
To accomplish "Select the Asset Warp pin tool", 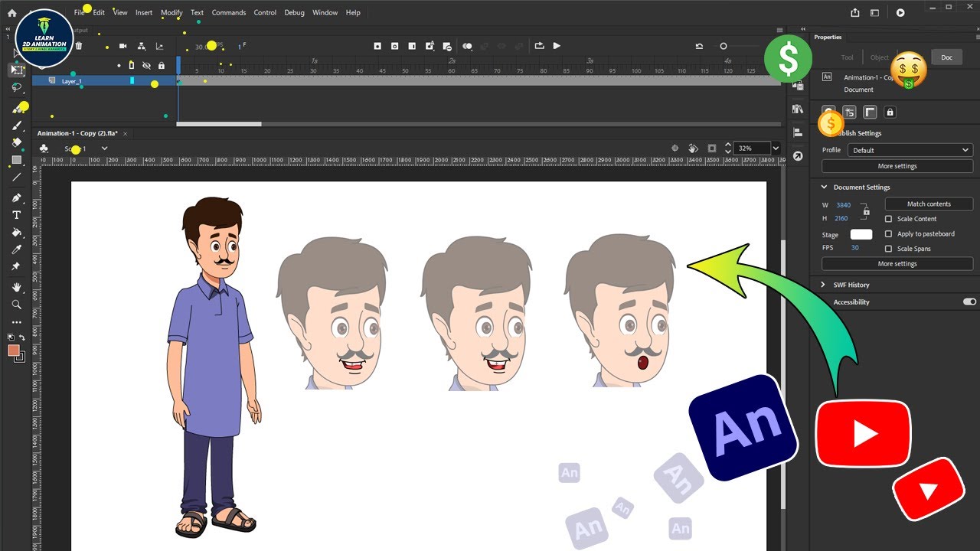I will (x=17, y=266).
